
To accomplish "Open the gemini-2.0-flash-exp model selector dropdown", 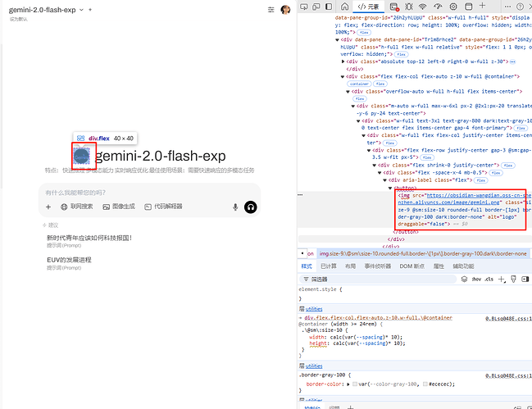I will (x=46, y=10).
